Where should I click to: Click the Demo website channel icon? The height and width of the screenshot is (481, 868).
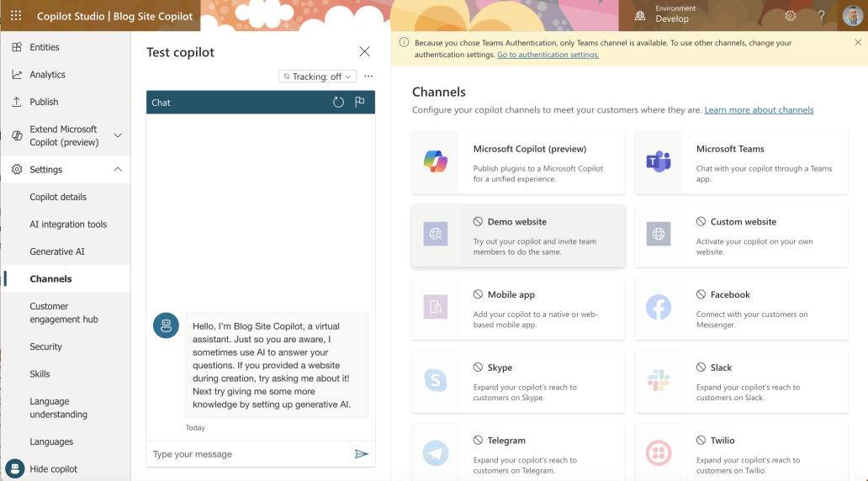(x=436, y=234)
